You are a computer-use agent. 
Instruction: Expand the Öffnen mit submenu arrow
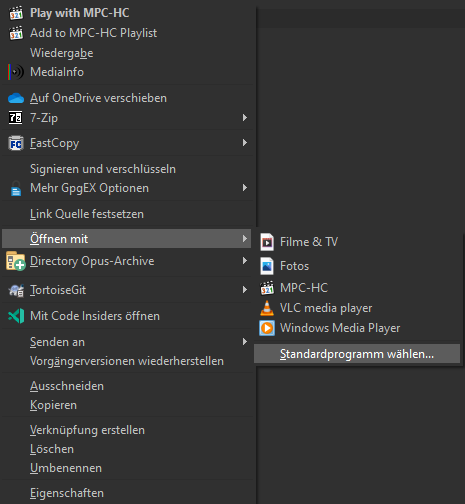click(x=245, y=239)
